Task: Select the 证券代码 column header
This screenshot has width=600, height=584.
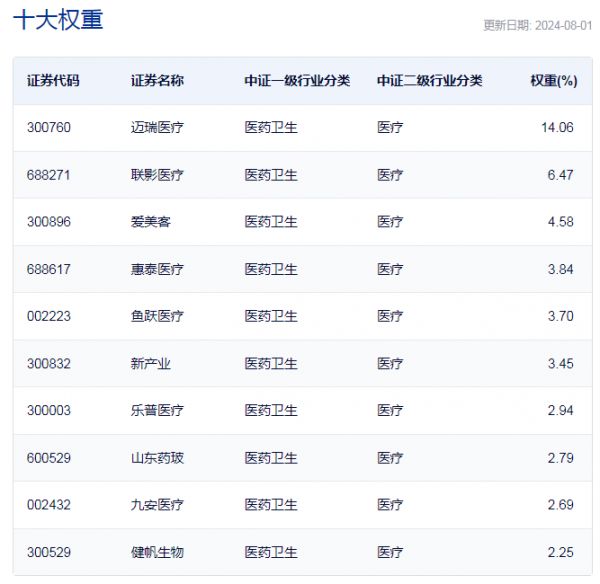Action: click(x=53, y=81)
